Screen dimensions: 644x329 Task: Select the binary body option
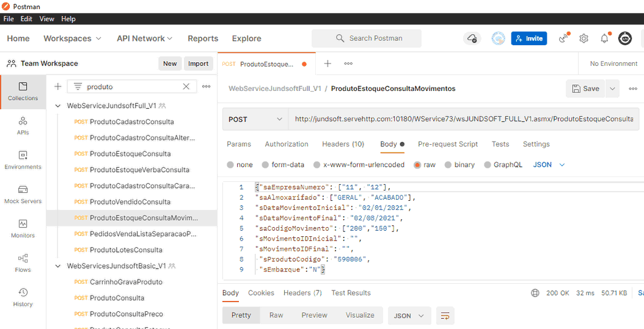(448, 165)
